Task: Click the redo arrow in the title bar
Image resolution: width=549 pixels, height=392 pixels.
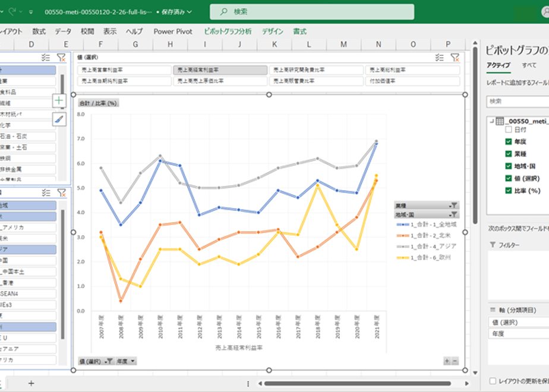Action: (x=12, y=11)
